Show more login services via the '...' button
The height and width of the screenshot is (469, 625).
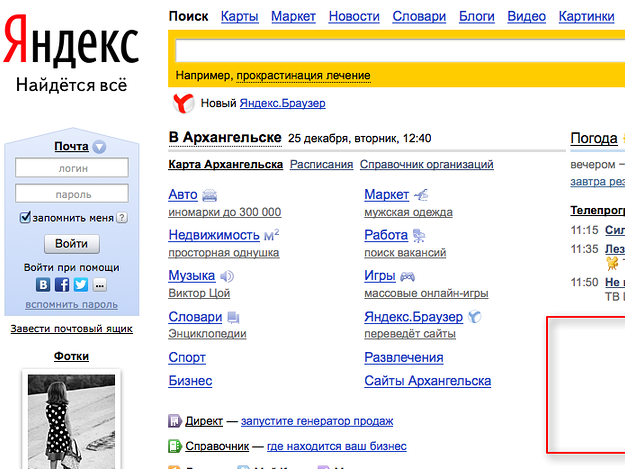pos(99,285)
